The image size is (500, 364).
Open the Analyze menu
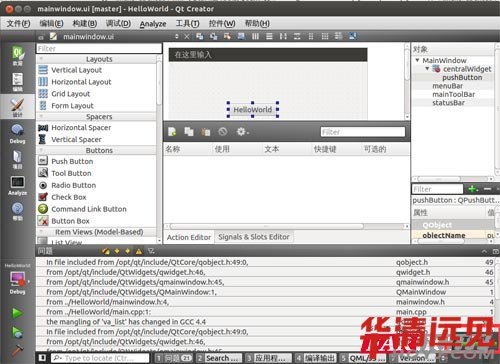click(x=153, y=24)
